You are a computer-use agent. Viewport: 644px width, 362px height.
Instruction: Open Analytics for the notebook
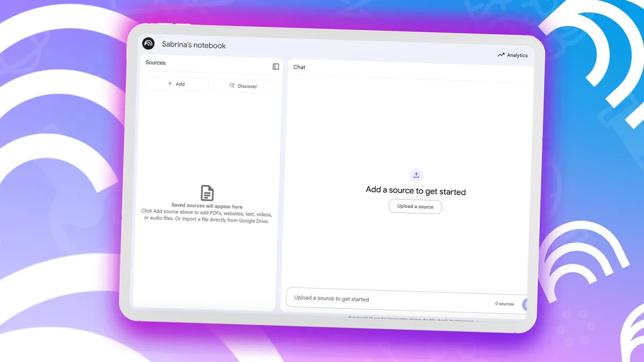point(513,55)
